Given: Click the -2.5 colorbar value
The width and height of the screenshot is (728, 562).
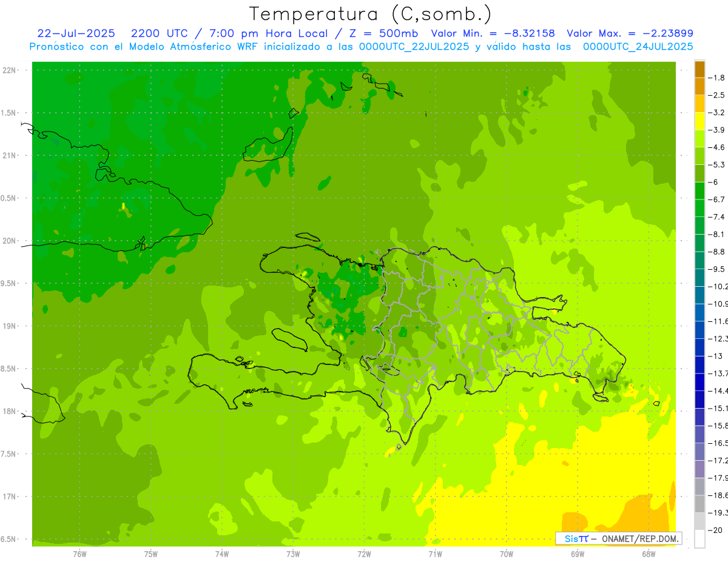Looking at the screenshot, I should click(717, 95).
